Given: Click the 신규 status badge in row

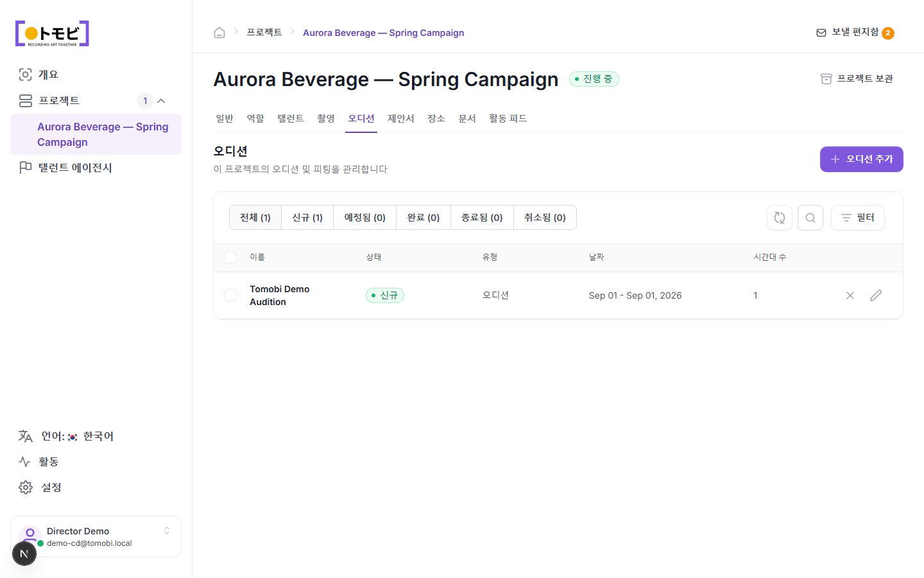Looking at the screenshot, I should click(385, 295).
